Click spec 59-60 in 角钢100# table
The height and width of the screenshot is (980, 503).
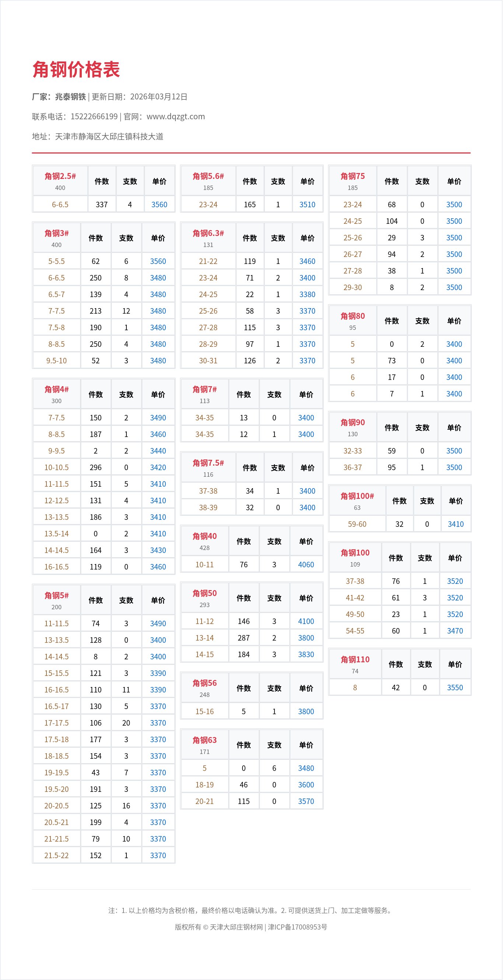coord(357,524)
